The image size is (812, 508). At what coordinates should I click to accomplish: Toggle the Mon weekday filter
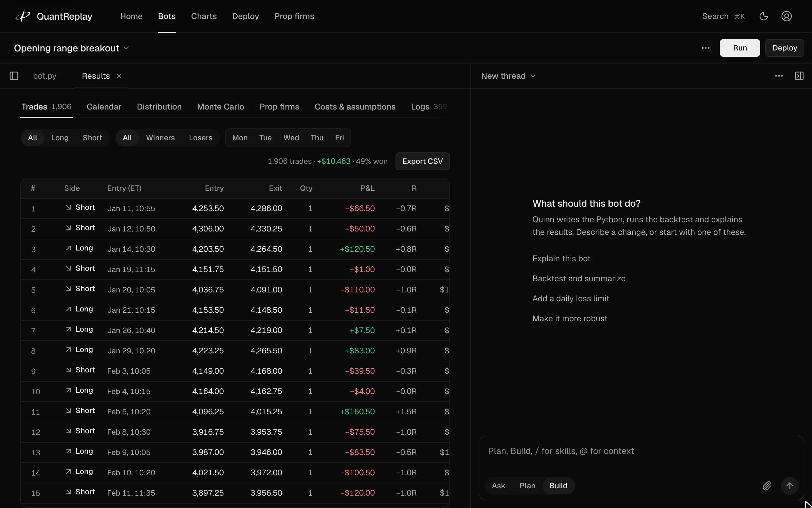tap(240, 138)
